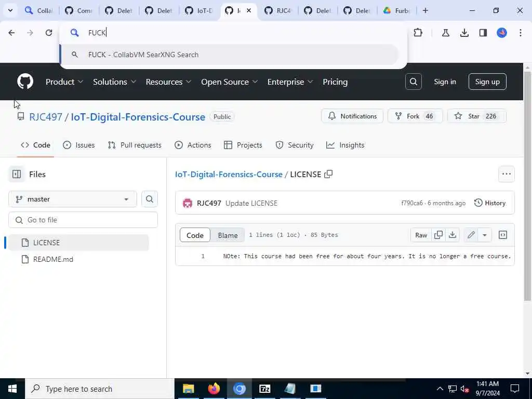532x399 pixels.
Task: Open master branch selector dropdown
Action: click(x=73, y=199)
